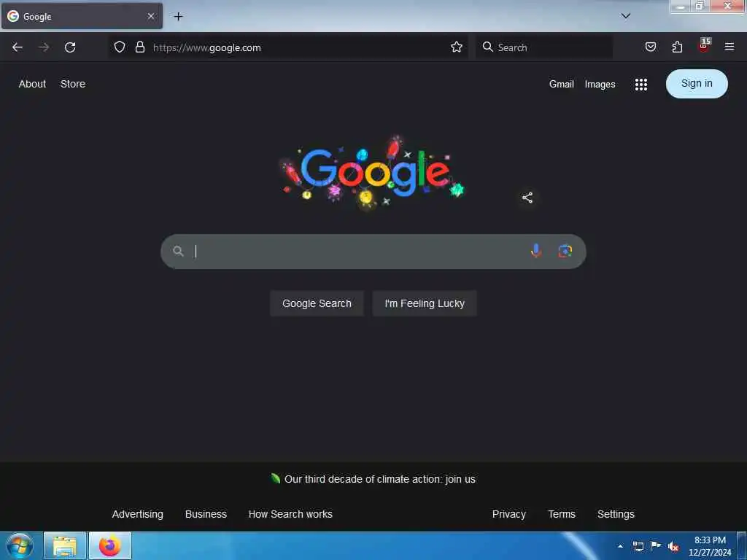Select the Google browser tab
Viewport: 747px width, 560px height.
point(82,16)
